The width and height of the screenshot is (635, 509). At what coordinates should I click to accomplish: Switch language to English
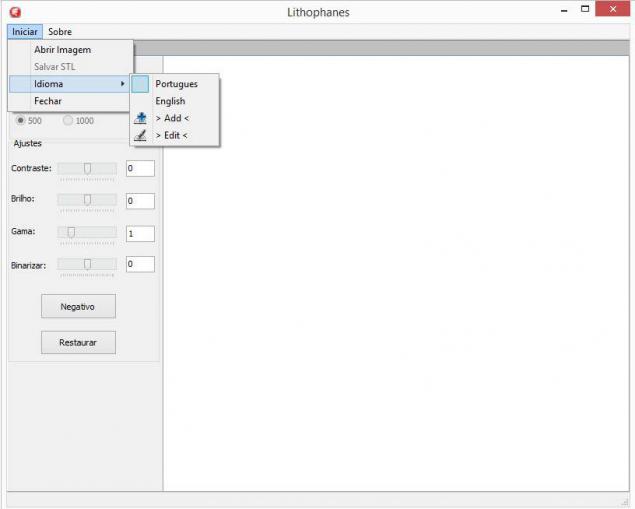tap(175, 101)
